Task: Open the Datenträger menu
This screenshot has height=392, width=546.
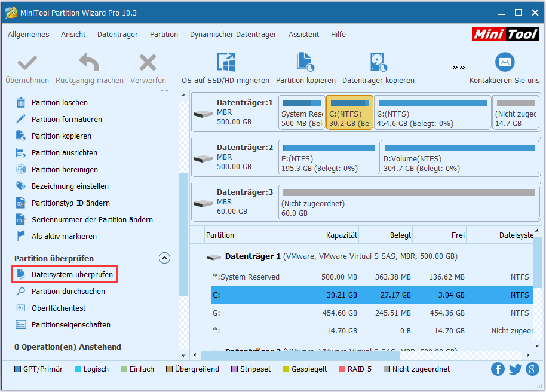Action: [118, 35]
